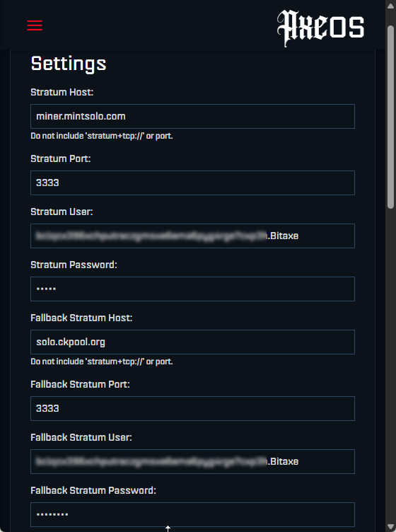This screenshot has height=532, width=396.
Task: Click the hint text under Stratum Host
Action: click(102, 136)
